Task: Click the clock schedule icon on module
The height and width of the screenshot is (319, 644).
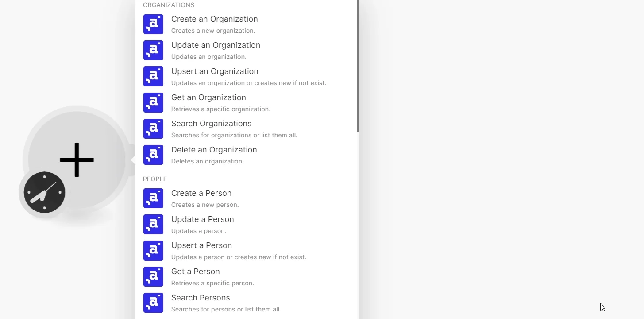Action: [x=44, y=192]
